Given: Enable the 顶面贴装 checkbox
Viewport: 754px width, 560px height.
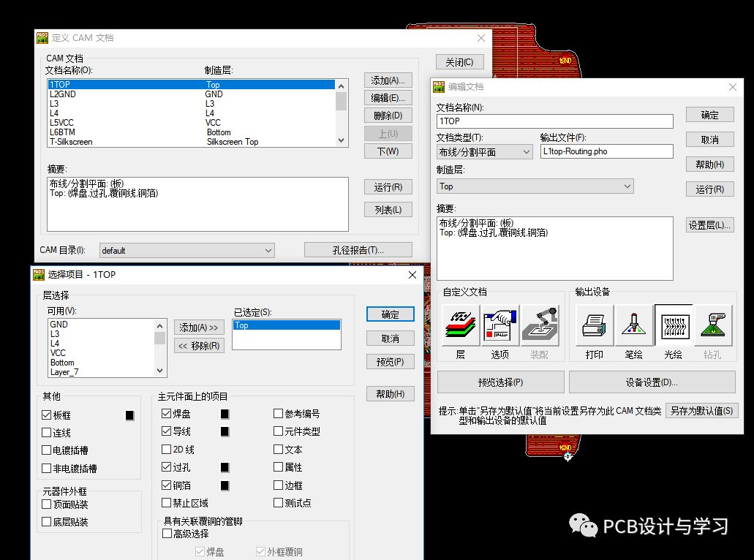Looking at the screenshot, I should (x=47, y=504).
